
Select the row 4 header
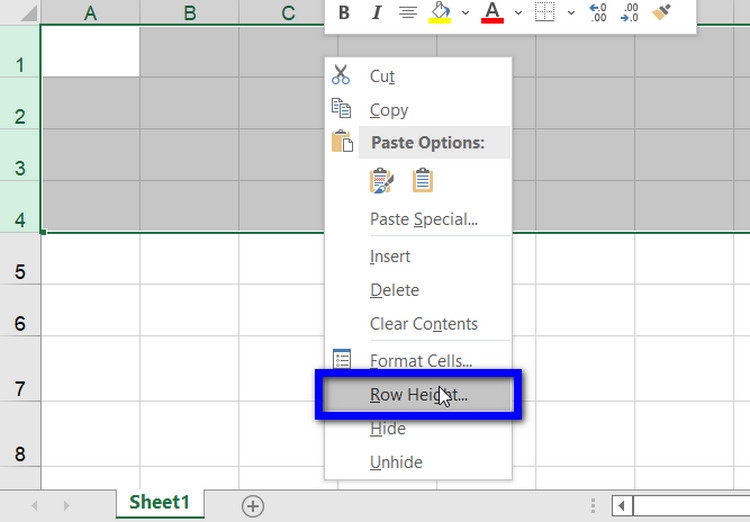pyautogui.click(x=20, y=206)
